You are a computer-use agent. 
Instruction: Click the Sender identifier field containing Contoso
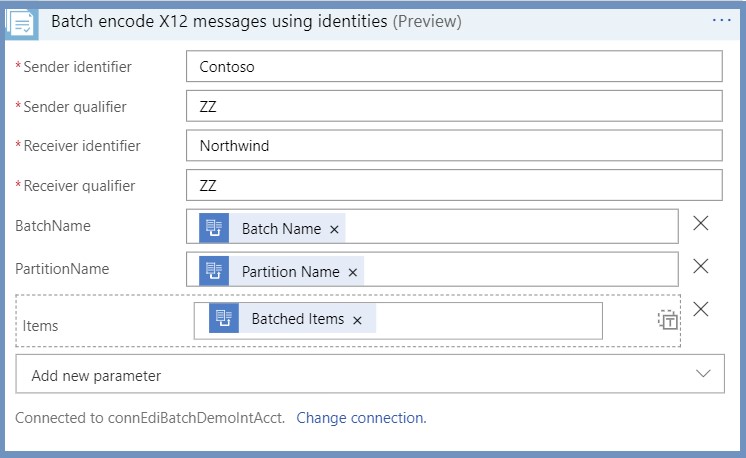click(x=454, y=66)
